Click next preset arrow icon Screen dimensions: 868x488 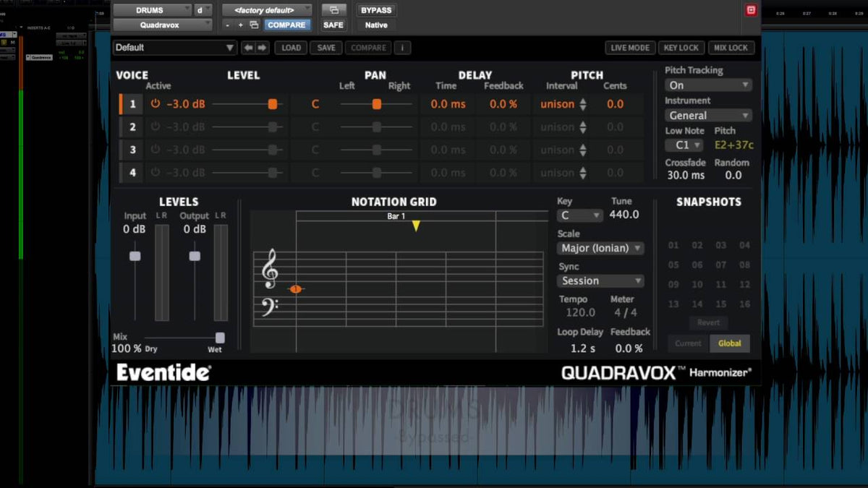pos(262,48)
